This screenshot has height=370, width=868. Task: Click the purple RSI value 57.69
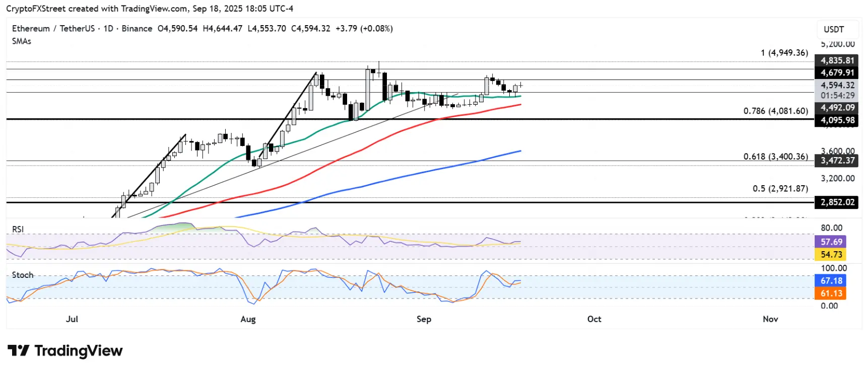(x=831, y=242)
